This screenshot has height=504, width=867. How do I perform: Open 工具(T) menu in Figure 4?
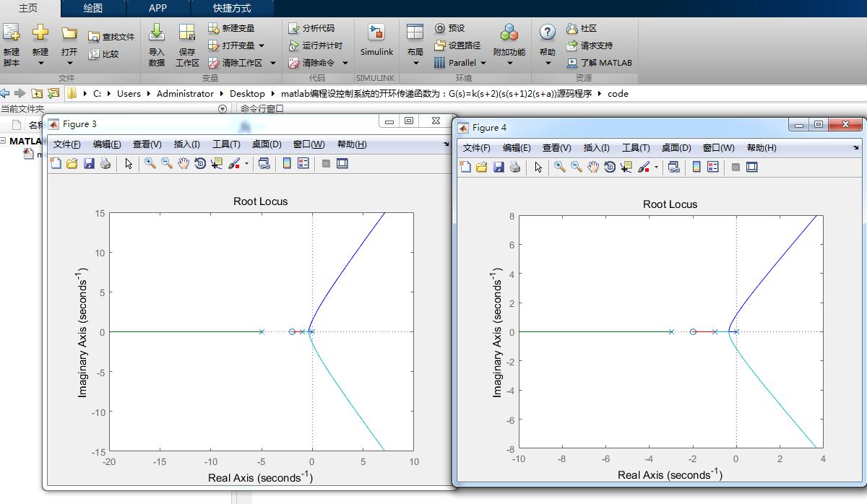pos(636,148)
